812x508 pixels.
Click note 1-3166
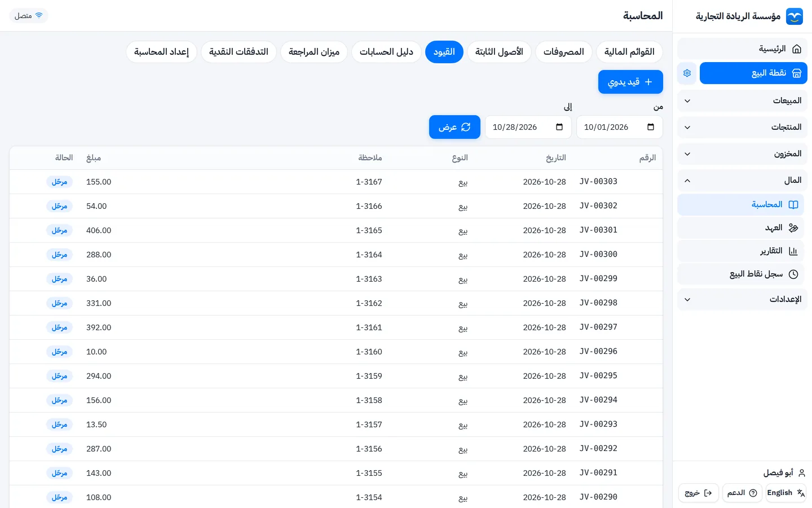click(369, 206)
